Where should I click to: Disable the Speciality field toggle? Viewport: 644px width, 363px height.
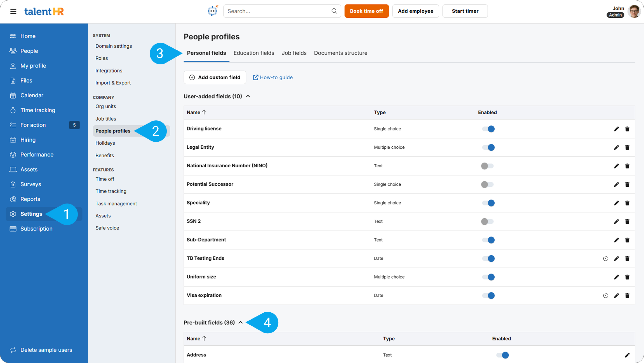coord(488,203)
